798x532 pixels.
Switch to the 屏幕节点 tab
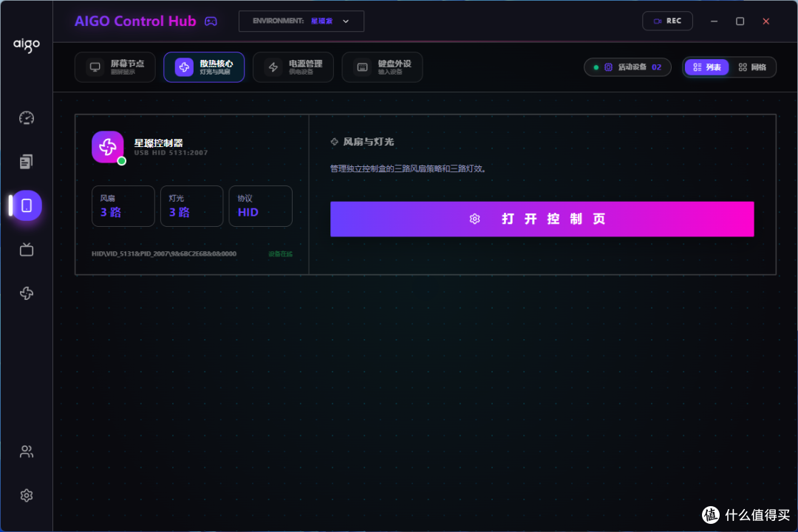point(115,67)
